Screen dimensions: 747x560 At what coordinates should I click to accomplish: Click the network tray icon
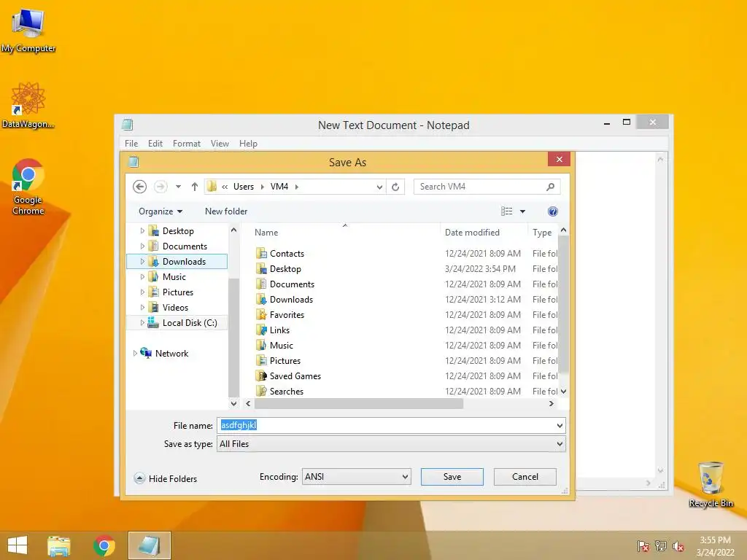click(x=661, y=545)
